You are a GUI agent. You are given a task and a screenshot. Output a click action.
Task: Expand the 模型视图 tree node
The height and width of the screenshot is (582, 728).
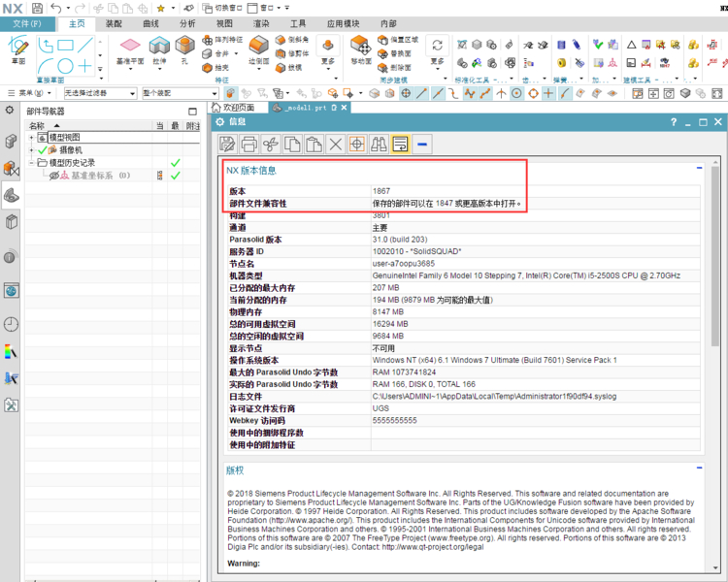pyautogui.click(x=31, y=138)
